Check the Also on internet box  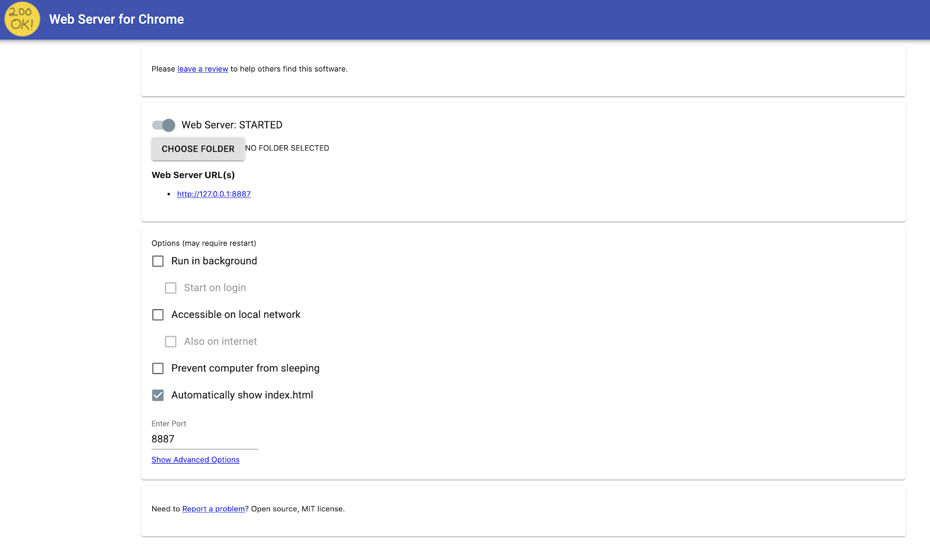click(171, 342)
